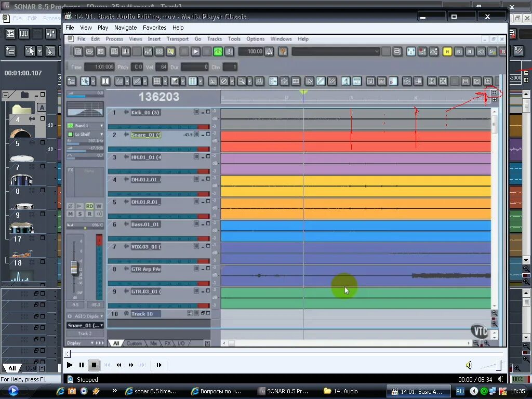Click the inspector volume fader knob
Screen dimensions: 532x399
[x=74, y=268]
